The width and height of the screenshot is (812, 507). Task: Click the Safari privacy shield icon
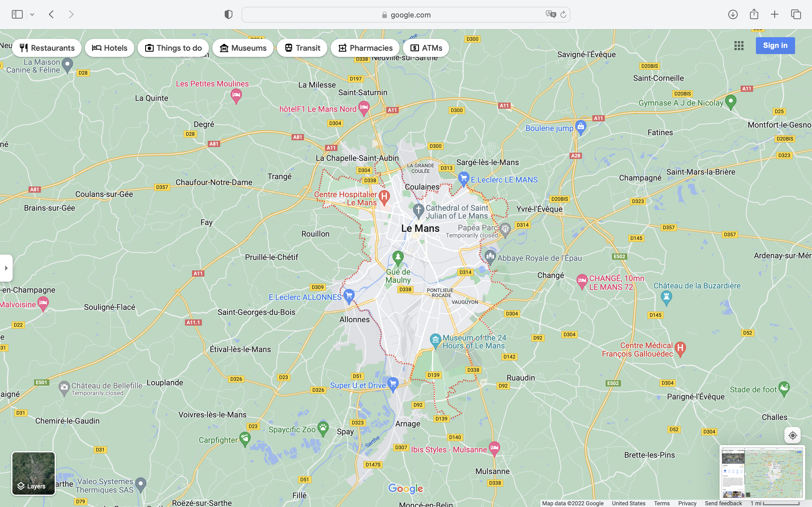228,14
